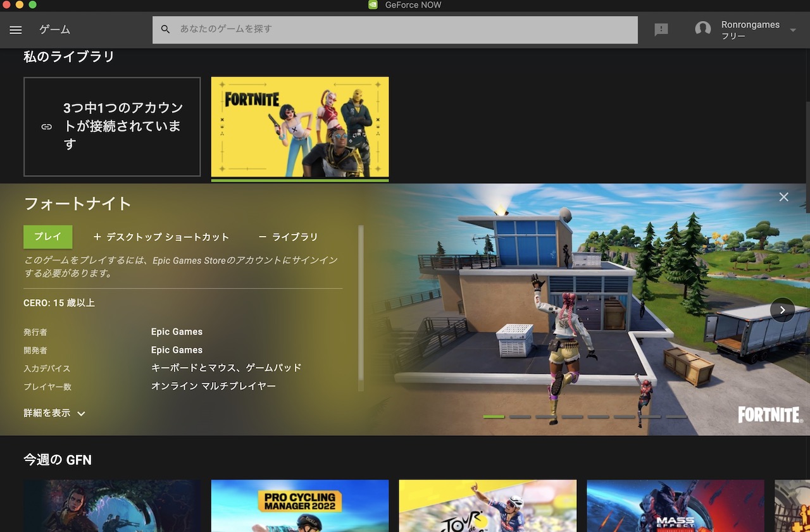Open the hamburger navigation menu

click(x=15, y=30)
